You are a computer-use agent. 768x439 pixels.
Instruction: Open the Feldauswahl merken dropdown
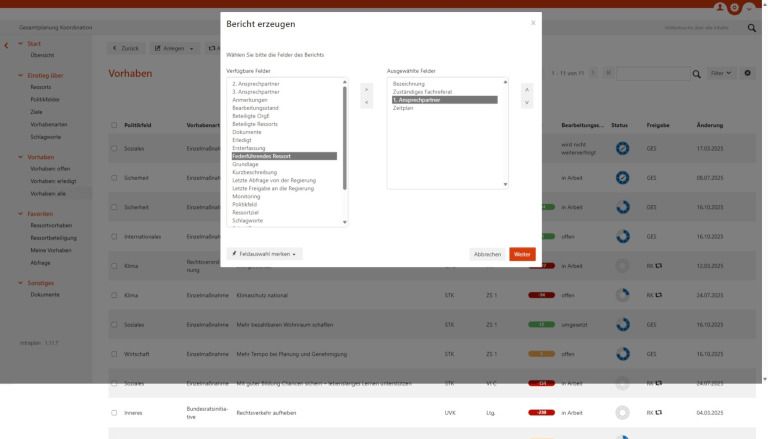coord(264,254)
